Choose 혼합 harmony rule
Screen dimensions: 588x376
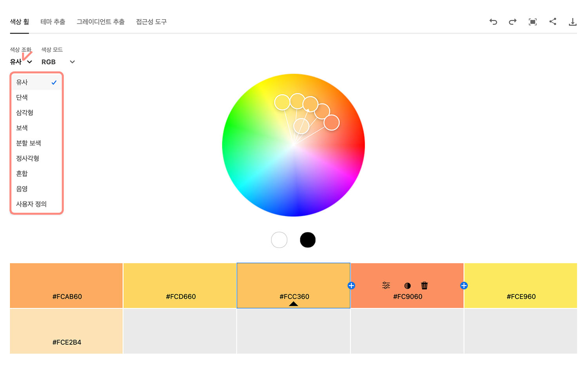(x=36, y=174)
